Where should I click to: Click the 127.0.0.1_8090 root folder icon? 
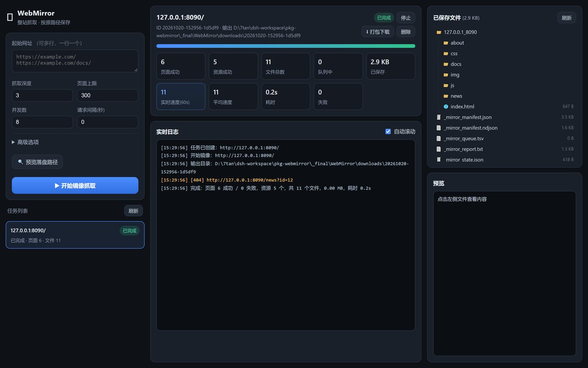pos(439,32)
